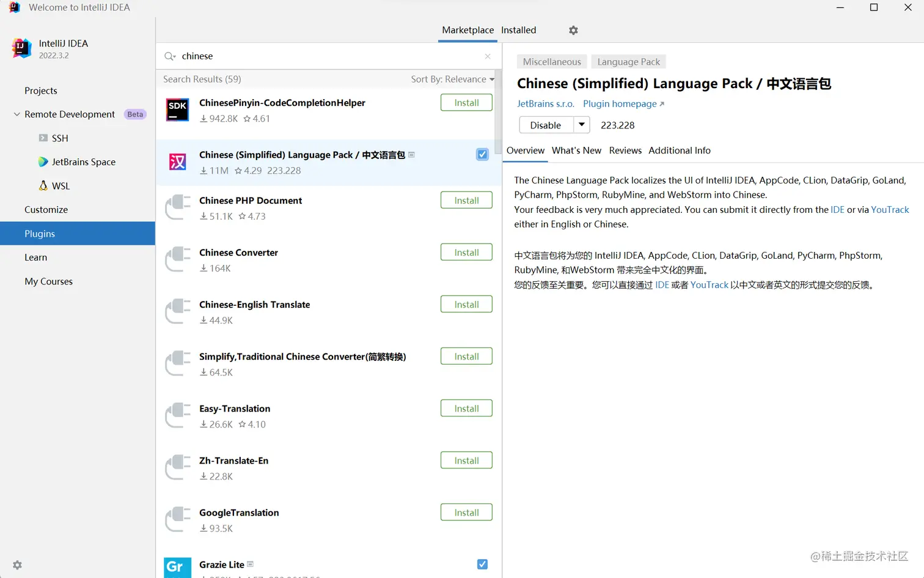Click the plugins settings gear icon
The height and width of the screenshot is (578, 924).
click(x=573, y=30)
